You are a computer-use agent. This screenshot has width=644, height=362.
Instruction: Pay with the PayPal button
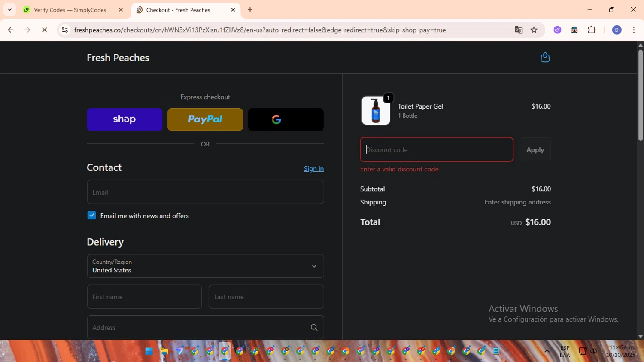[x=205, y=119]
